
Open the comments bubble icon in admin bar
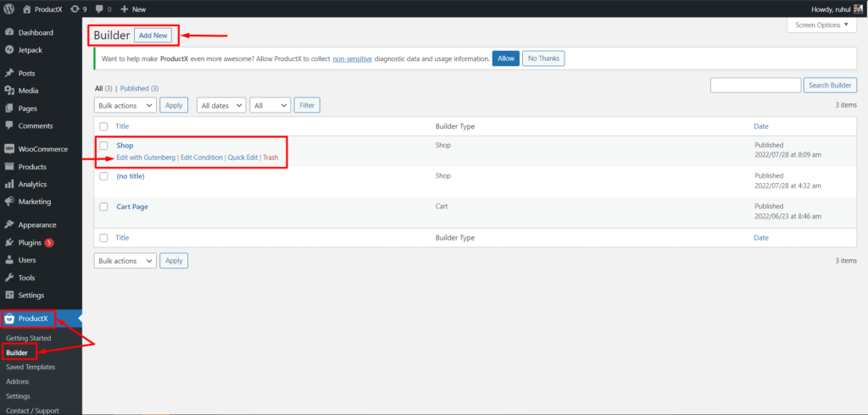(99, 8)
